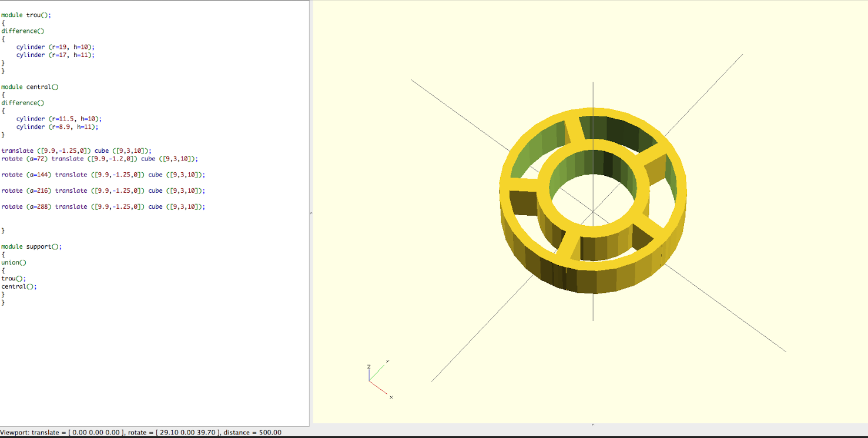Viewport: 868px width, 438px height.
Task: Click the "cylinder (r=11.5, h=10);" code line
Action: coord(59,119)
